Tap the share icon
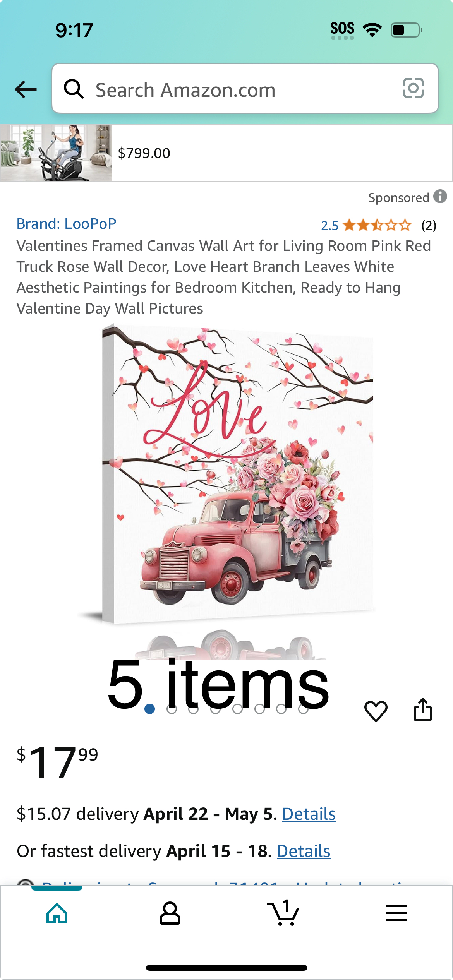Screen dimensions: 453x980 tap(422, 709)
